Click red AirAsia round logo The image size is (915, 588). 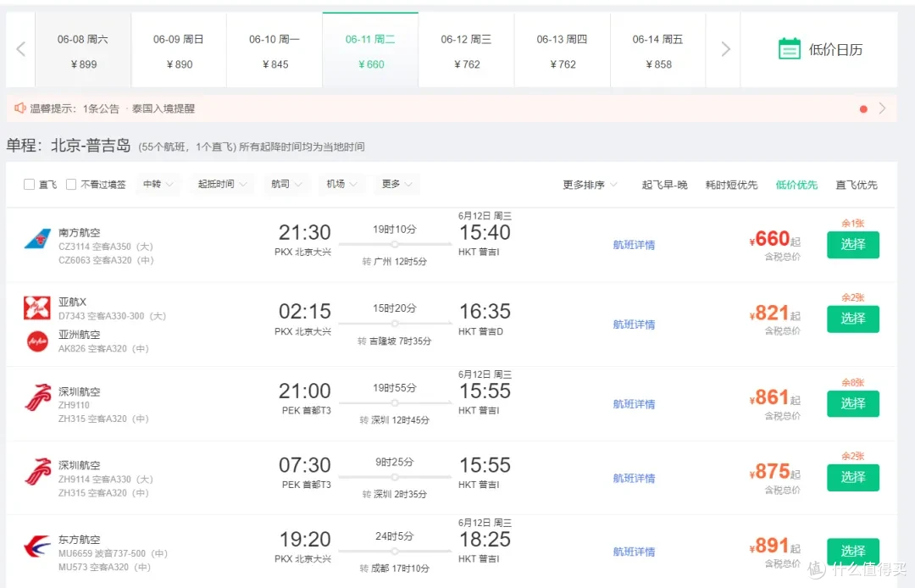38,341
